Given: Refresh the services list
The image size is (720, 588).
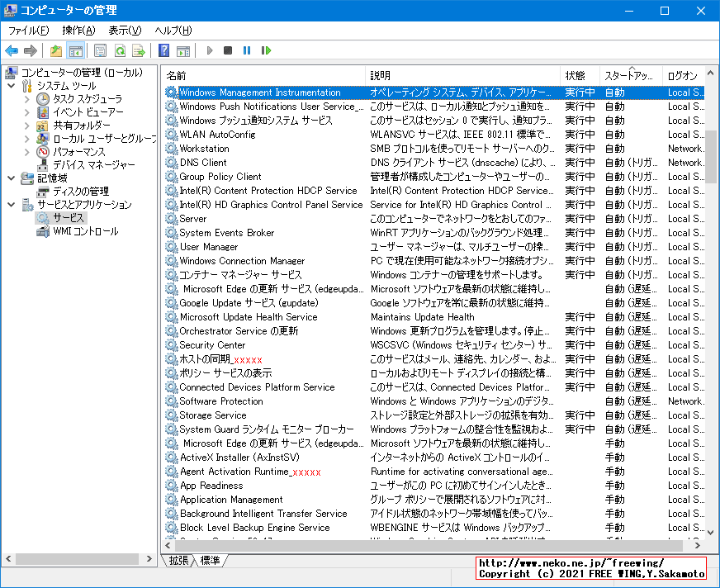Looking at the screenshot, I should (119, 50).
